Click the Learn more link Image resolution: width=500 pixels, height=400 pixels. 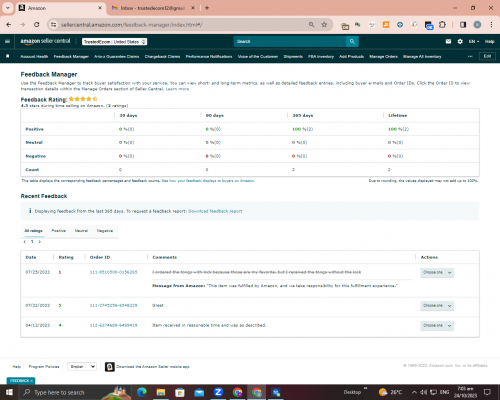coord(177,89)
